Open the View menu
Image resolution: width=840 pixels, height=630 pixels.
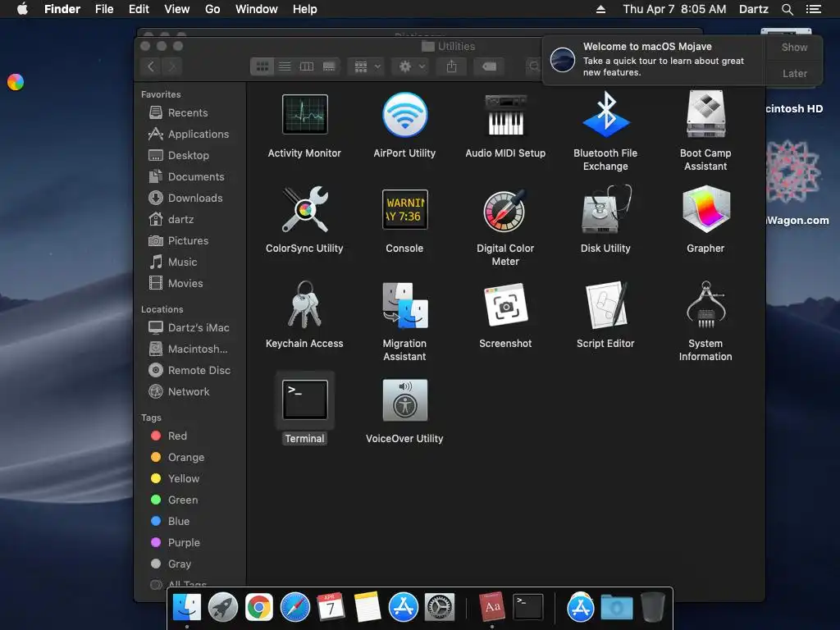point(177,9)
